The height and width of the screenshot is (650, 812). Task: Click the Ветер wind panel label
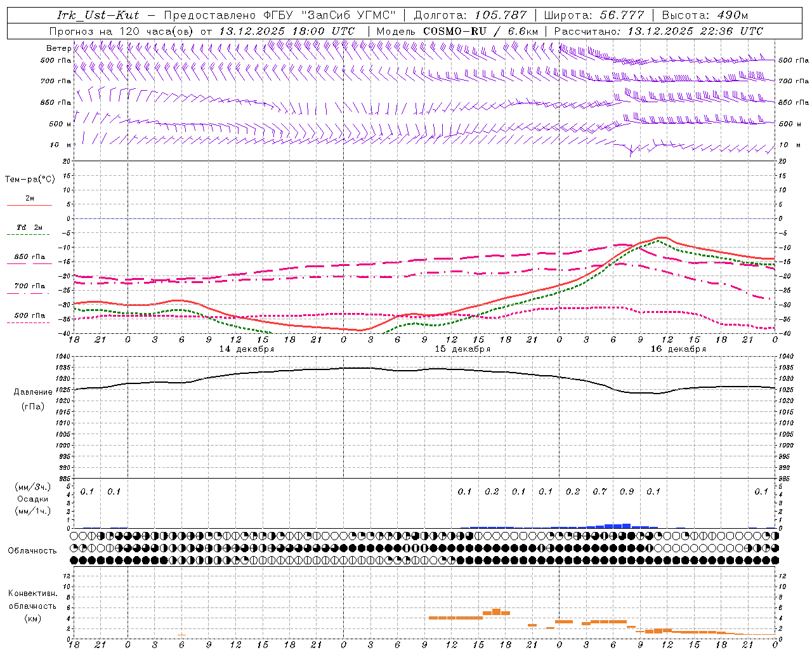[x=58, y=48]
